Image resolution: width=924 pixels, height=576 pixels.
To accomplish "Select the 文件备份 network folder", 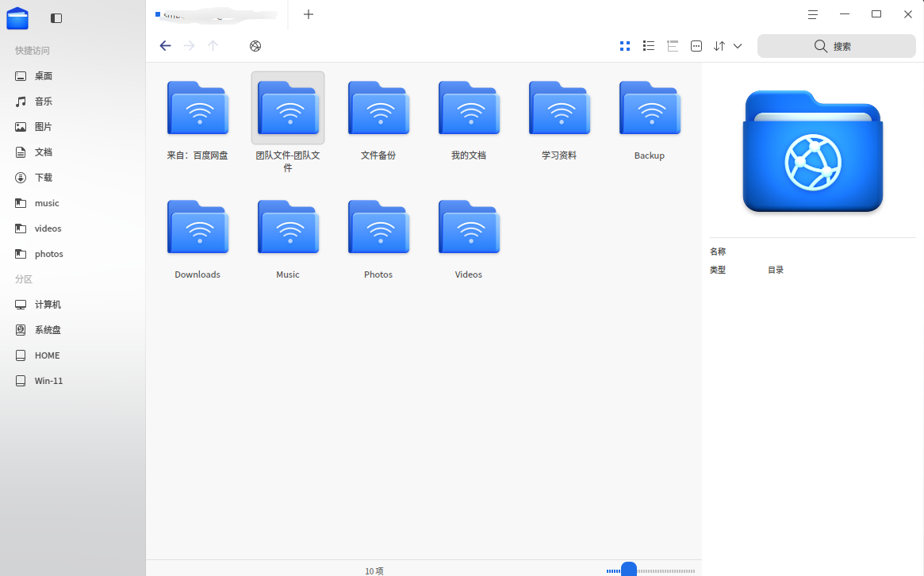I will pyautogui.click(x=378, y=121).
